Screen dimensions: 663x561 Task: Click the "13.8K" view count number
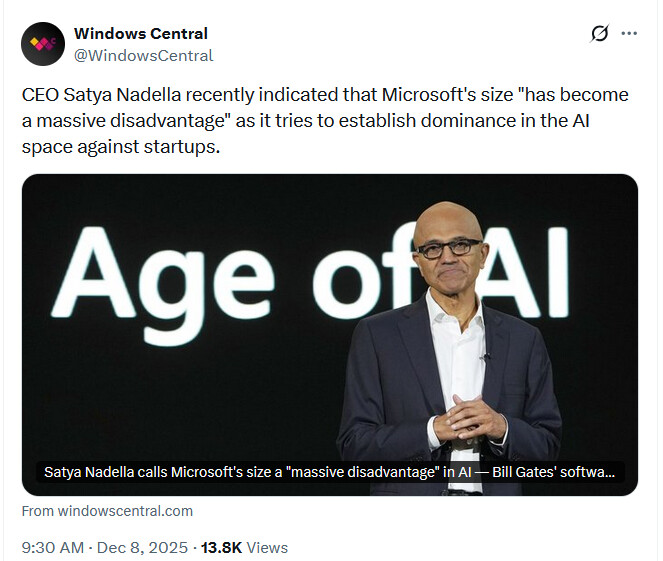tap(221, 547)
